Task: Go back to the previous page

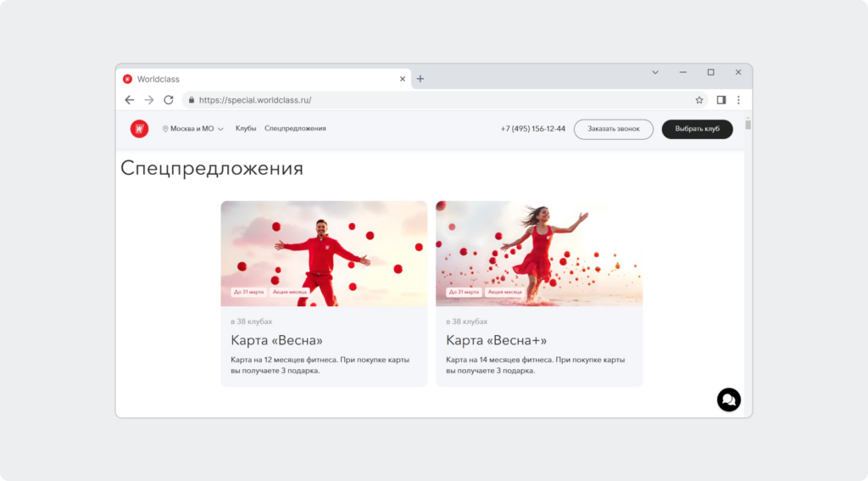Action: [129, 100]
